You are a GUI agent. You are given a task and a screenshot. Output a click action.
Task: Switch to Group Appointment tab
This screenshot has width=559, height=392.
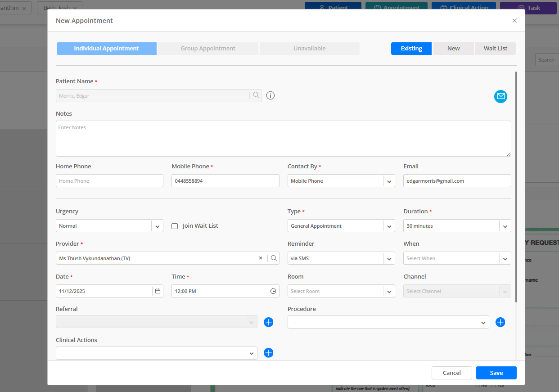[x=208, y=49]
